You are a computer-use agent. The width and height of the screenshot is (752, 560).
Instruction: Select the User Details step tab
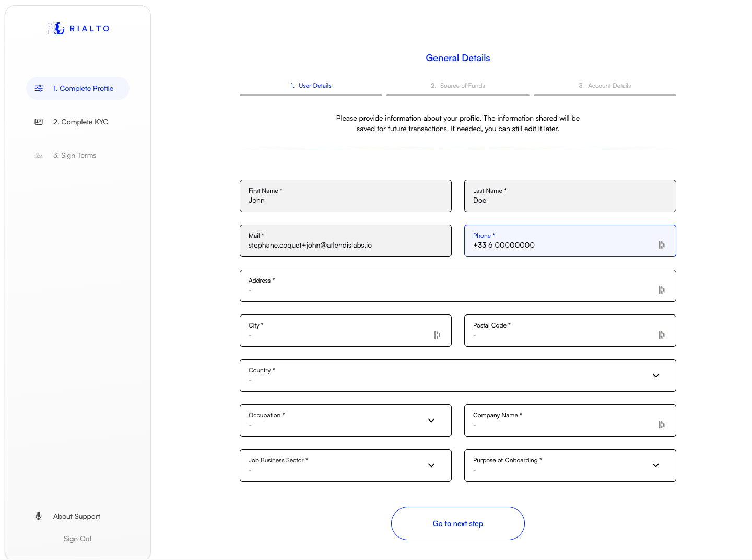pyautogui.click(x=311, y=86)
